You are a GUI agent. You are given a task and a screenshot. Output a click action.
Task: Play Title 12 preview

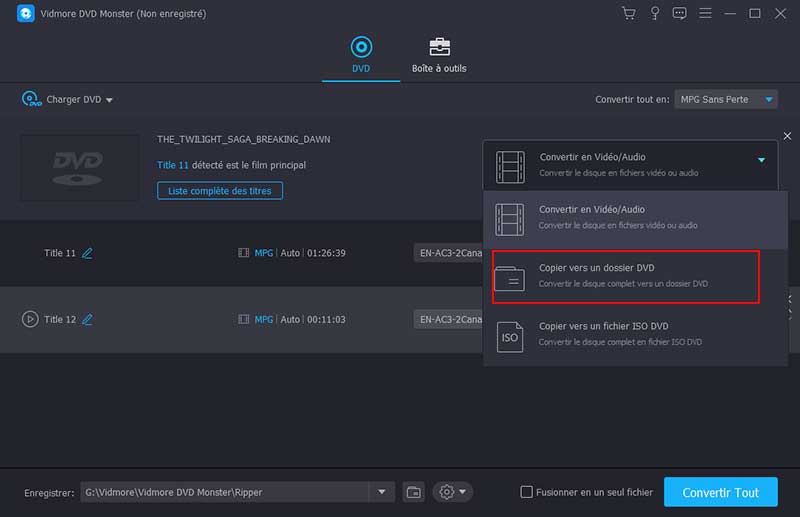[x=30, y=319]
